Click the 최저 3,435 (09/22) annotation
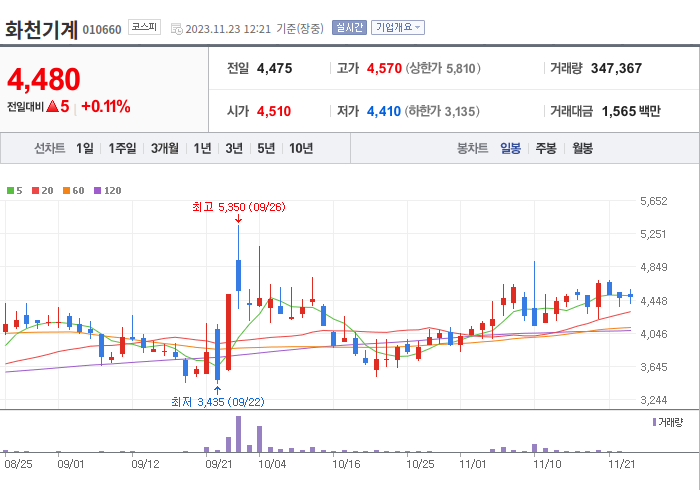The height and width of the screenshot is (490, 700). (x=218, y=402)
